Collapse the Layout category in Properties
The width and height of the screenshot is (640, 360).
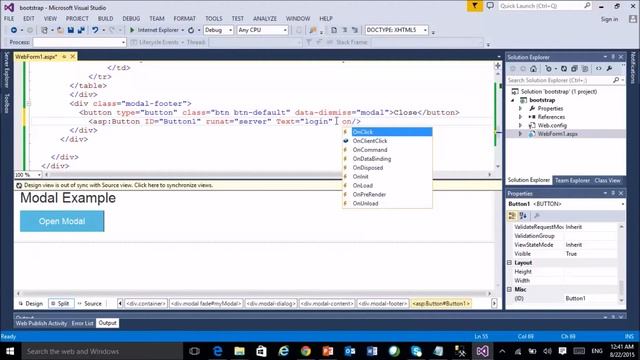click(x=509, y=262)
